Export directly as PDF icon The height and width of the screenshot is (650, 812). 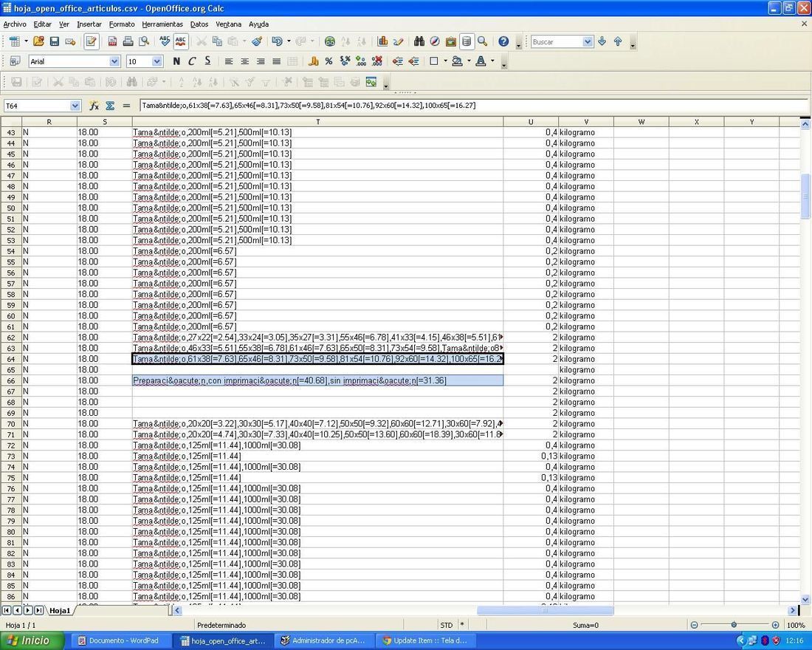pos(112,41)
